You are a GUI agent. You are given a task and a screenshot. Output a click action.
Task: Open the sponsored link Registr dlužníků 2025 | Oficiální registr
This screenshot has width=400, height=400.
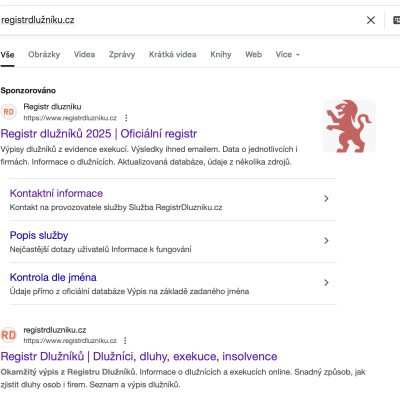click(99, 134)
